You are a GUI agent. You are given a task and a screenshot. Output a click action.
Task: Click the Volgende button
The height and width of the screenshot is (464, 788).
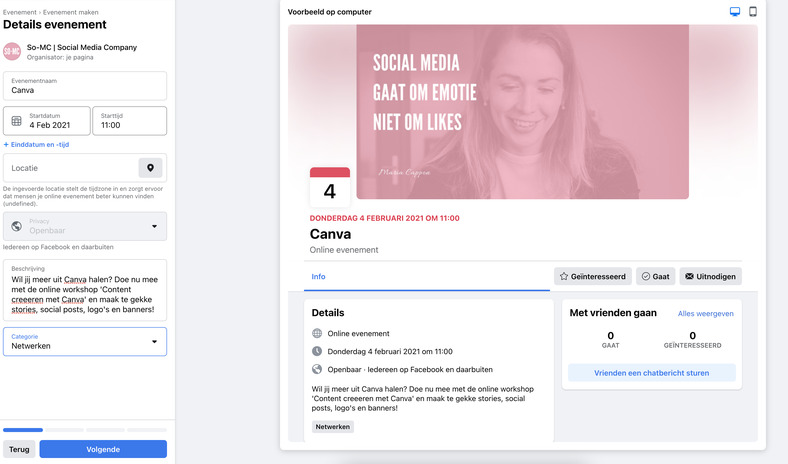pyautogui.click(x=103, y=449)
